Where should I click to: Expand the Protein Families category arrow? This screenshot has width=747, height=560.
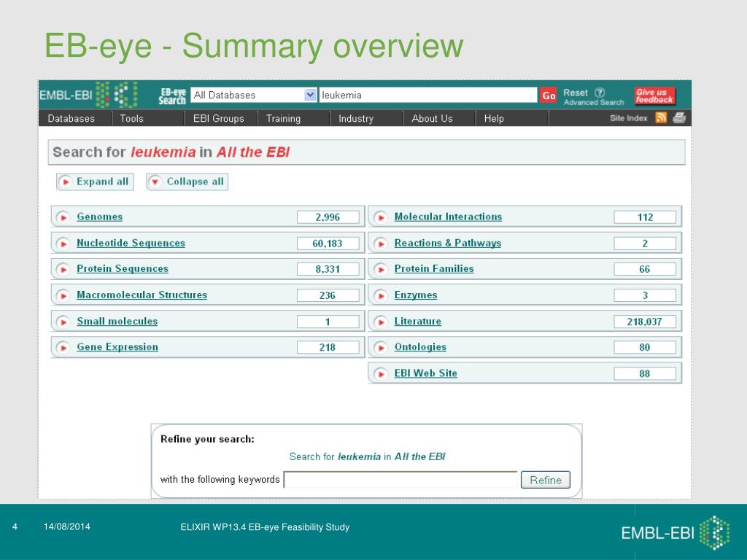click(380, 270)
